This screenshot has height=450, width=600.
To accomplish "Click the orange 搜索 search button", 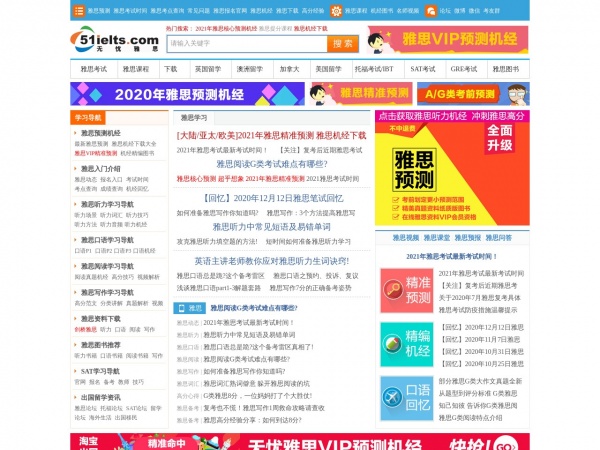I will [x=343, y=44].
